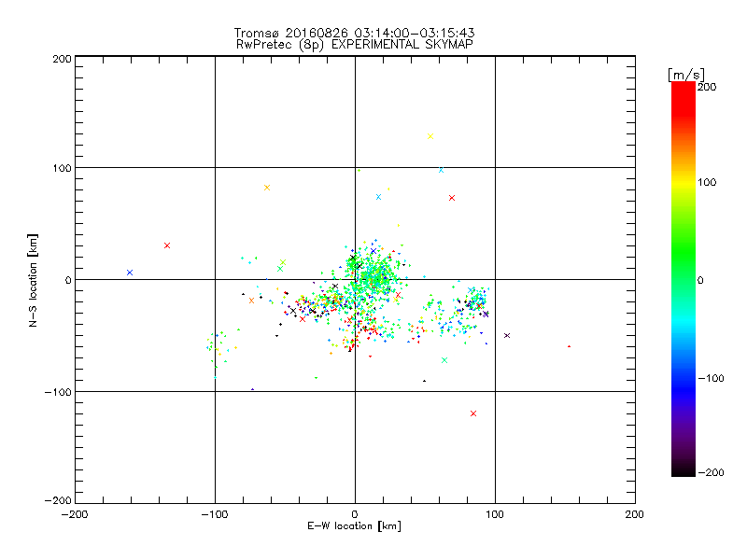
Task: Click the E-W location axis label
Action: pos(355,525)
